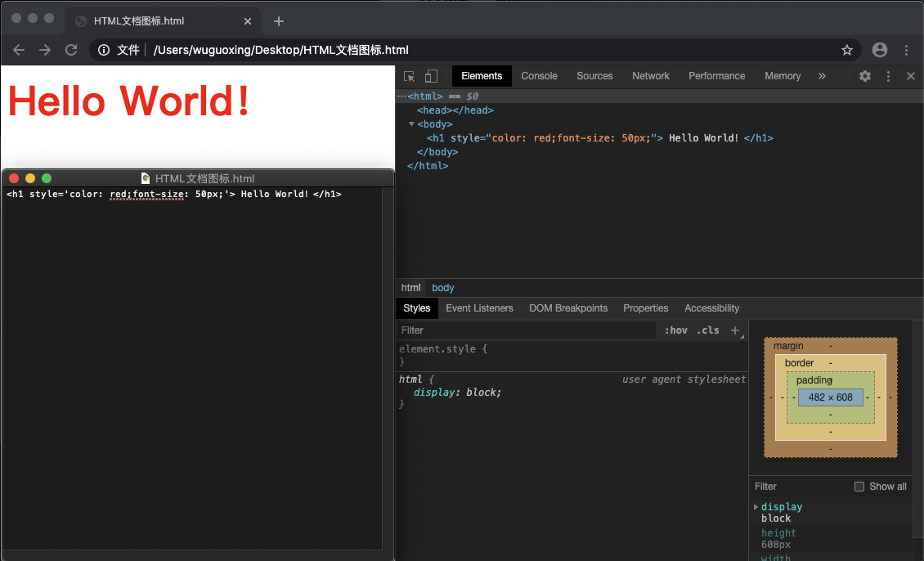Click the closing </body> tag
Viewport: 924px width, 561px height.
[437, 152]
